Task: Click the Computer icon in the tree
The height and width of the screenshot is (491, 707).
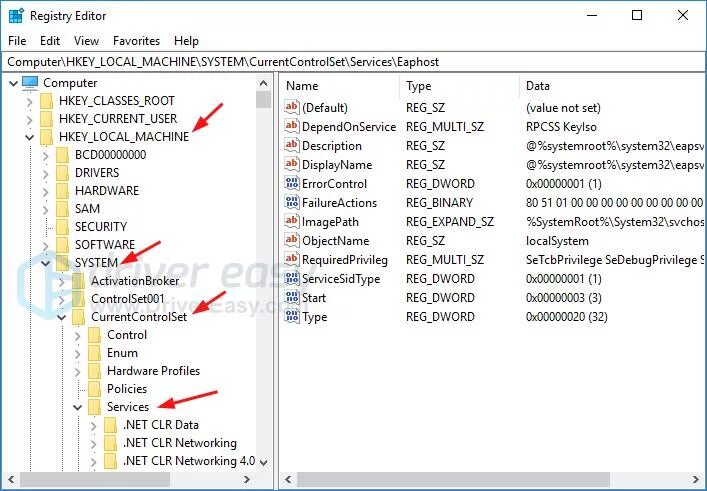Action: click(x=31, y=83)
